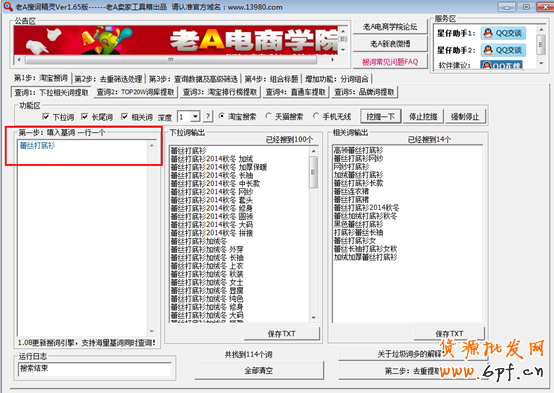
Task: Save the 相关词输出 list with 保存TXT
Action: tap(449, 333)
